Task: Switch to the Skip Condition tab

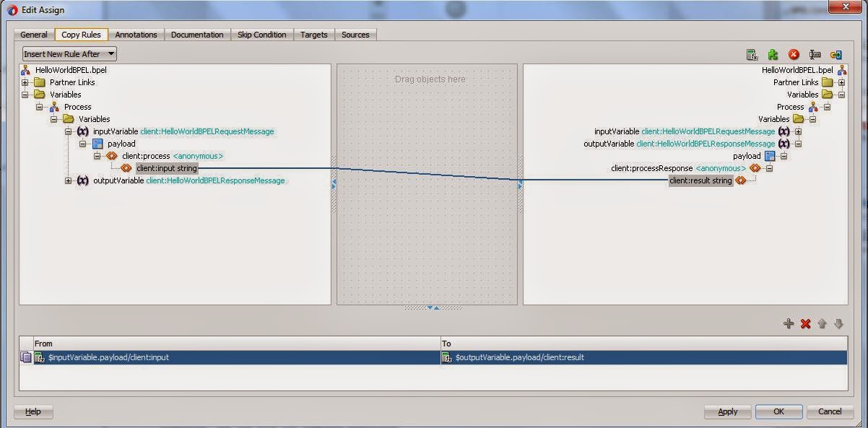Action: [x=262, y=34]
